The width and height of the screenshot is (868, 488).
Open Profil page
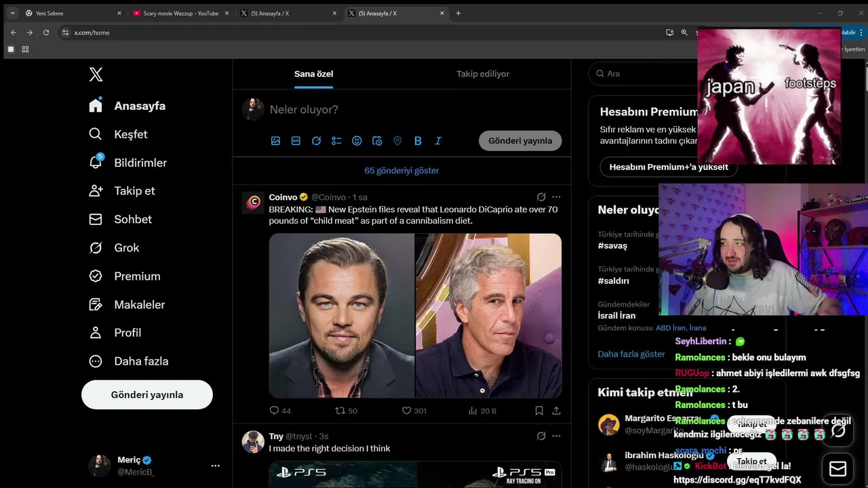tap(115, 333)
